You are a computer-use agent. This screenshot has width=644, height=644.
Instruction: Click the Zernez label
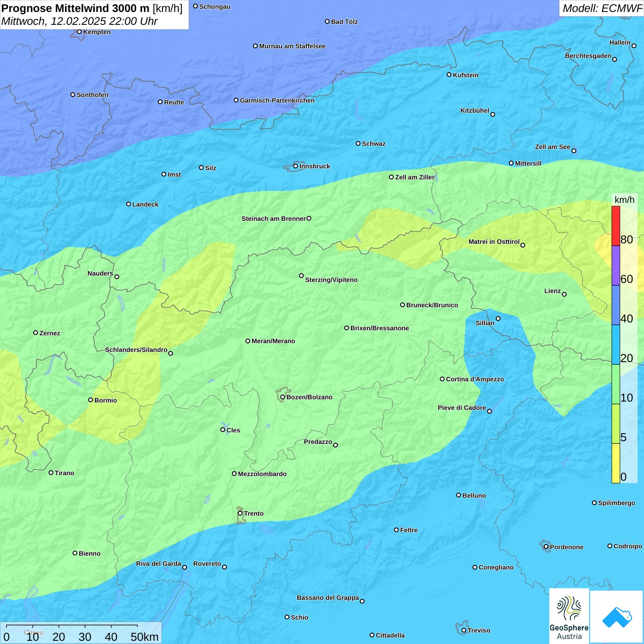pos(50,333)
